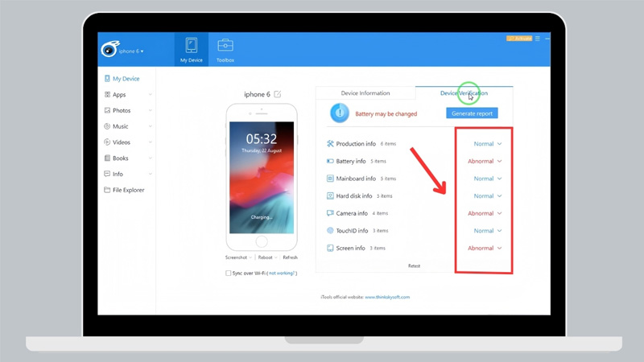Click the Retest button

tap(414, 266)
